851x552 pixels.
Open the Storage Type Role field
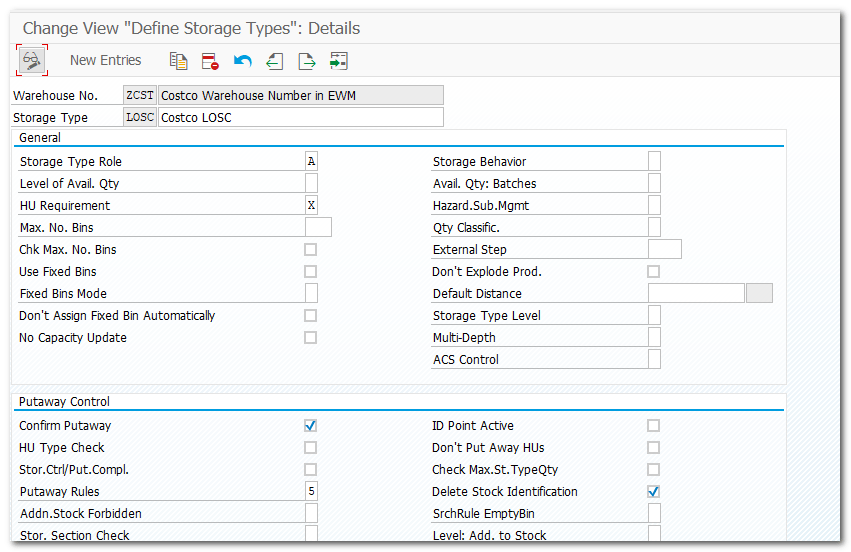pyautogui.click(x=311, y=162)
